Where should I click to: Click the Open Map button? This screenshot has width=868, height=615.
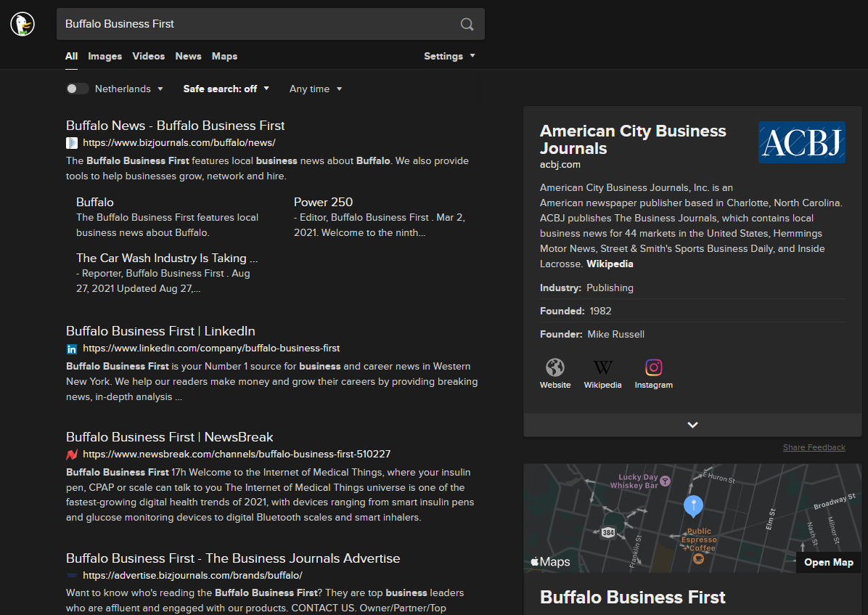click(x=829, y=562)
